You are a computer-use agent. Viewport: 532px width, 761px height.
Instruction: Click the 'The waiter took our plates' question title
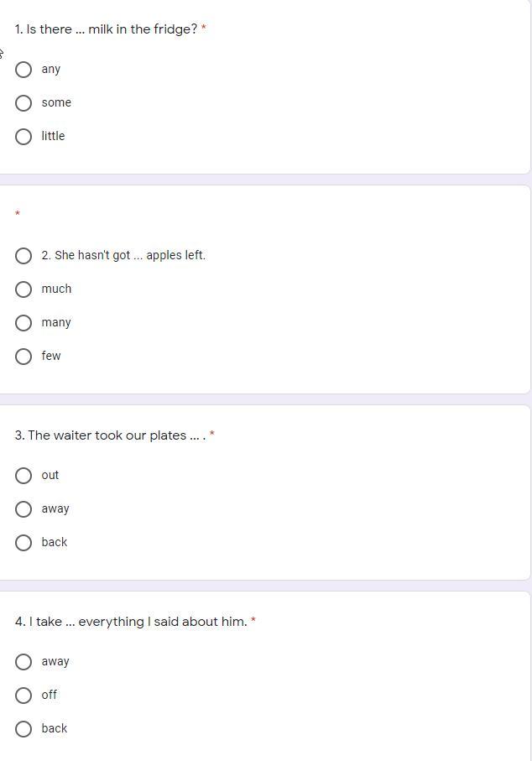coord(109,435)
